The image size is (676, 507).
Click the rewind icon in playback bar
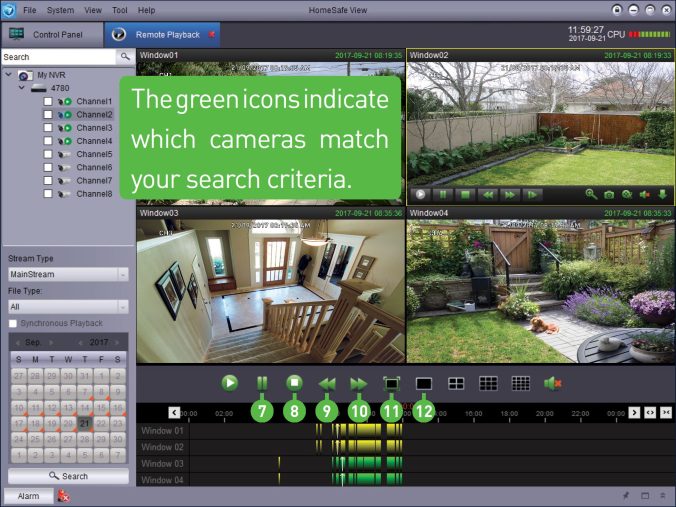(326, 383)
